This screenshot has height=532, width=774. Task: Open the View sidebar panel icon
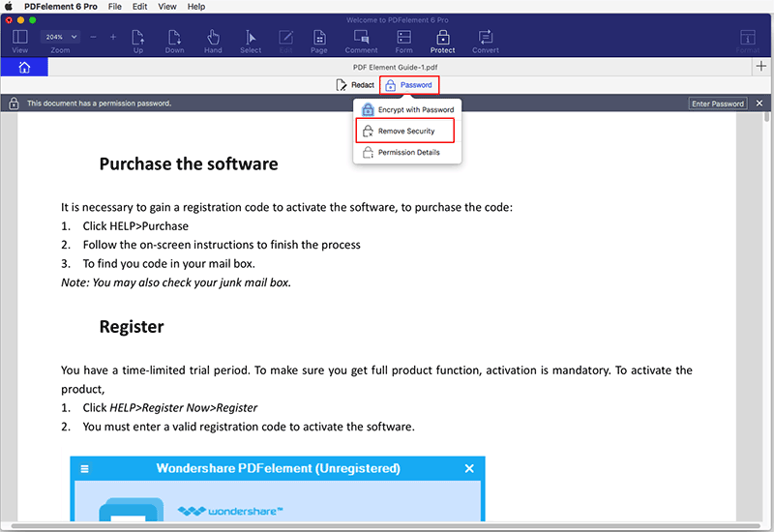click(19, 37)
